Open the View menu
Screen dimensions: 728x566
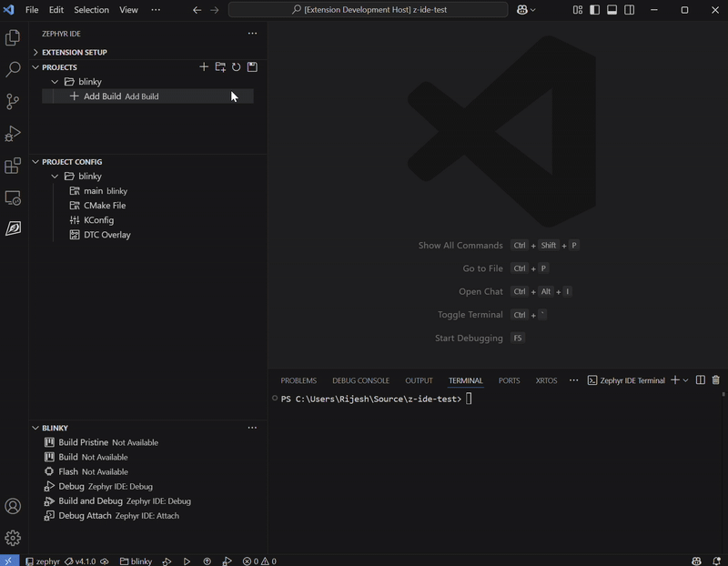tap(128, 10)
